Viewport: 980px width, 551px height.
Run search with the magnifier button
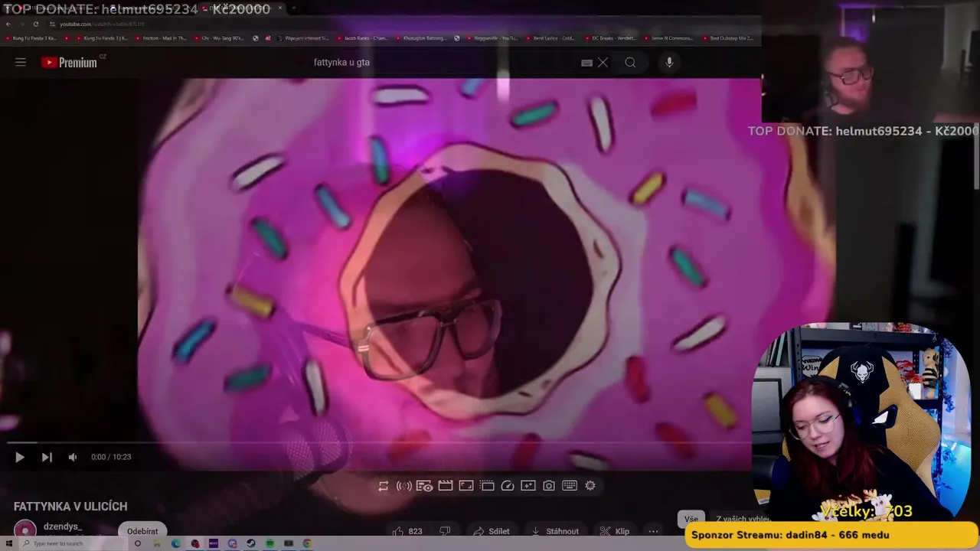pyautogui.click(x=630, y=63)
